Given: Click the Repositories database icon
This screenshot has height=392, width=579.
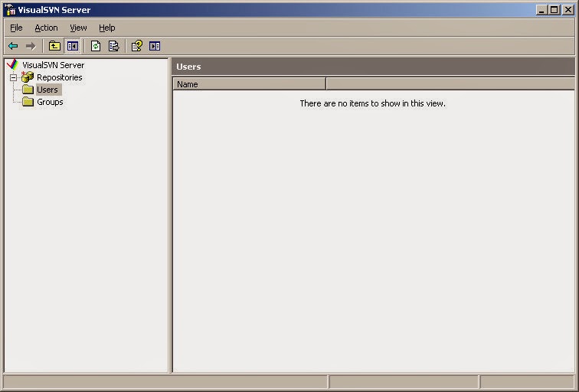Looking at the screenshot, I should point(28,77).
